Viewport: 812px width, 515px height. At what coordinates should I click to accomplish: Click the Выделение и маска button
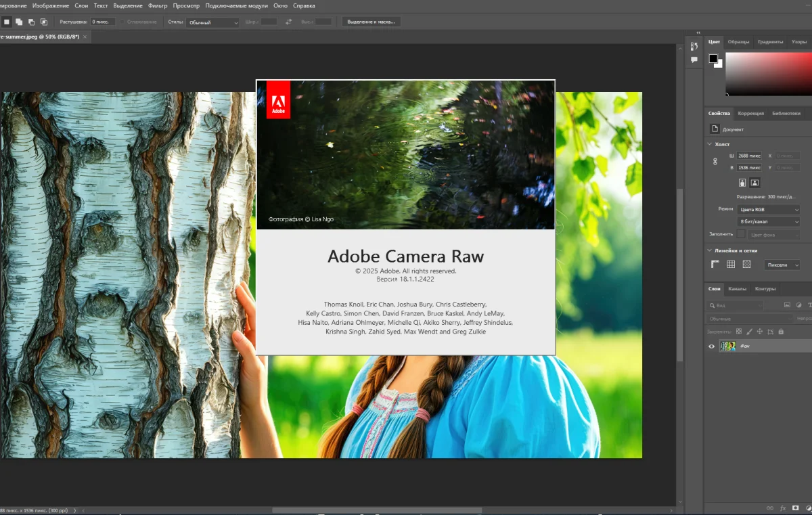(x=371, y=22)
